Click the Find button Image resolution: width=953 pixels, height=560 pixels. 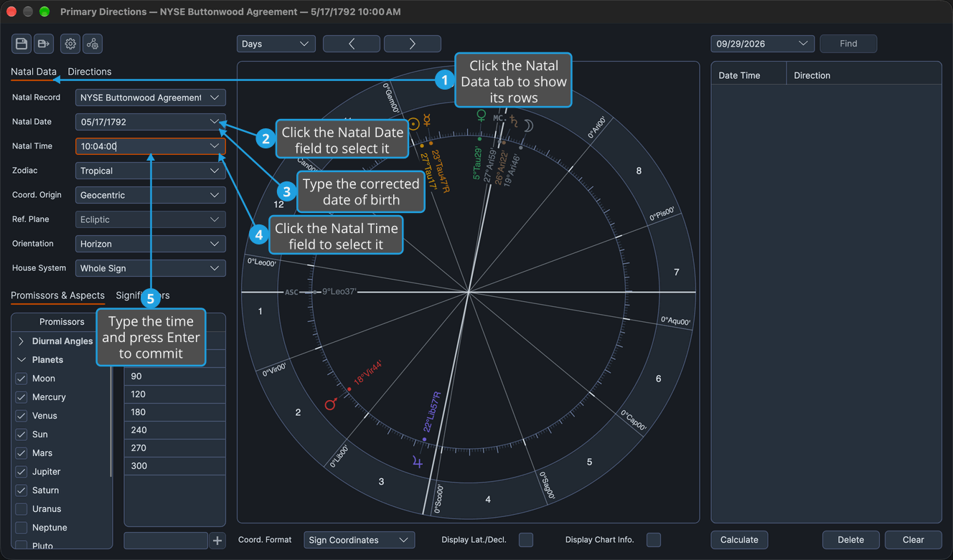[x=848, y=44]
